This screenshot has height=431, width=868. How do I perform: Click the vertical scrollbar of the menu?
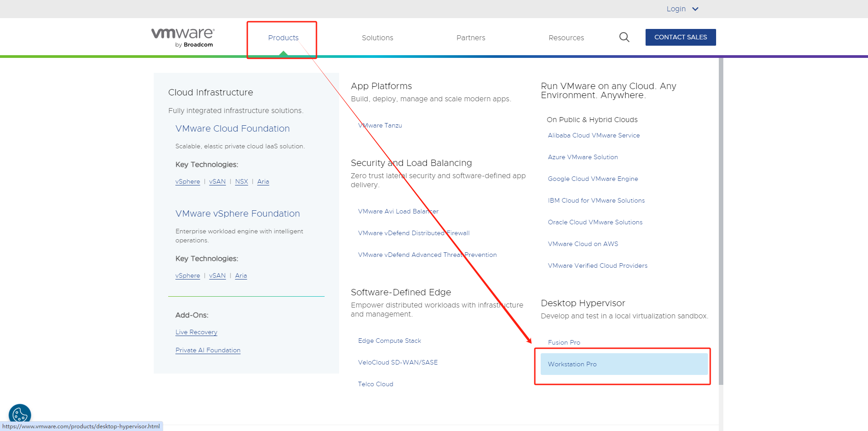point(721,221)
